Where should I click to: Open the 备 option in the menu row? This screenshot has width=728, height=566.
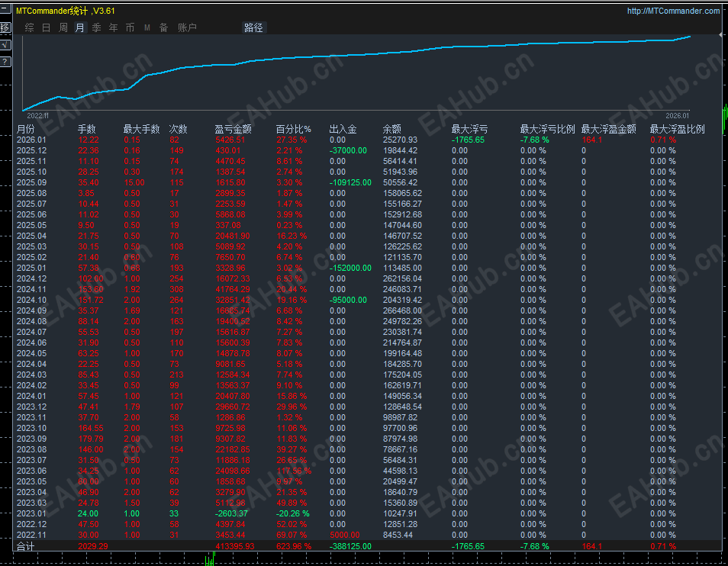(x=163, y=27)
